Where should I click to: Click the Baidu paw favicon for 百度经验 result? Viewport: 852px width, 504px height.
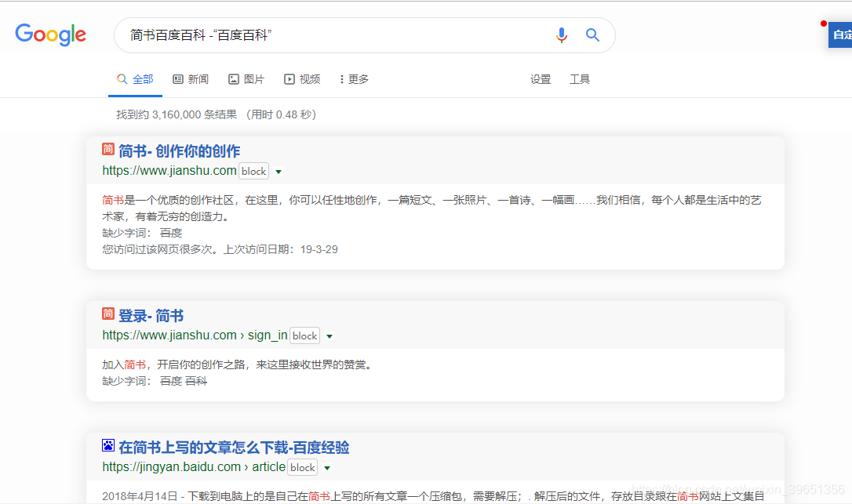coord(108,445)
